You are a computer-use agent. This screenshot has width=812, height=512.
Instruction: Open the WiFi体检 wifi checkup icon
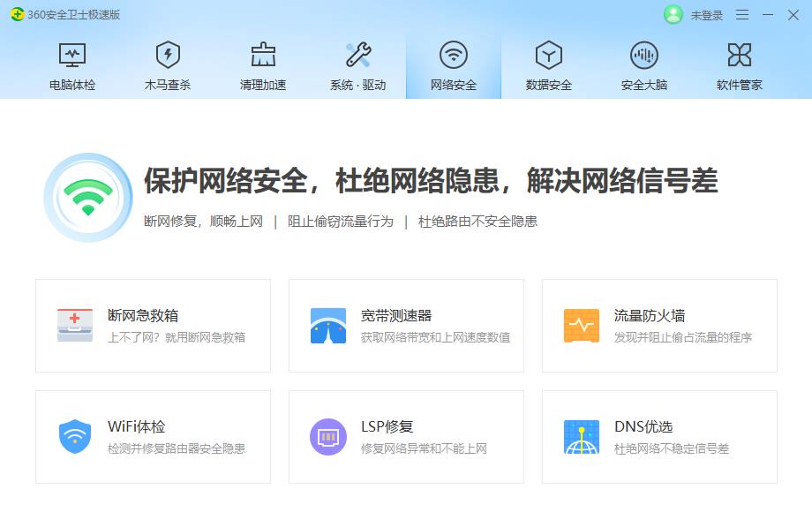[73, 436]
